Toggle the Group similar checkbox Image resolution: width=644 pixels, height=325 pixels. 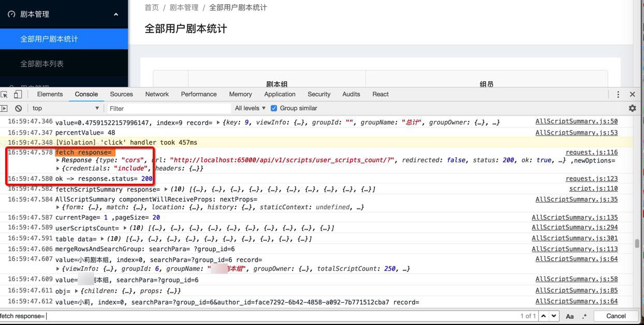tap(274, 108)
